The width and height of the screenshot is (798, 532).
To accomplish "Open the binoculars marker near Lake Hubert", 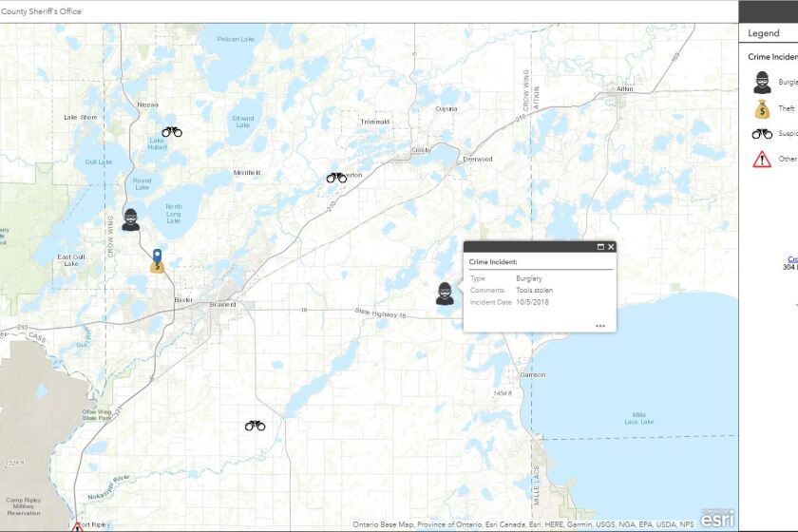I will pyautogui.click(x=171, y=132).
